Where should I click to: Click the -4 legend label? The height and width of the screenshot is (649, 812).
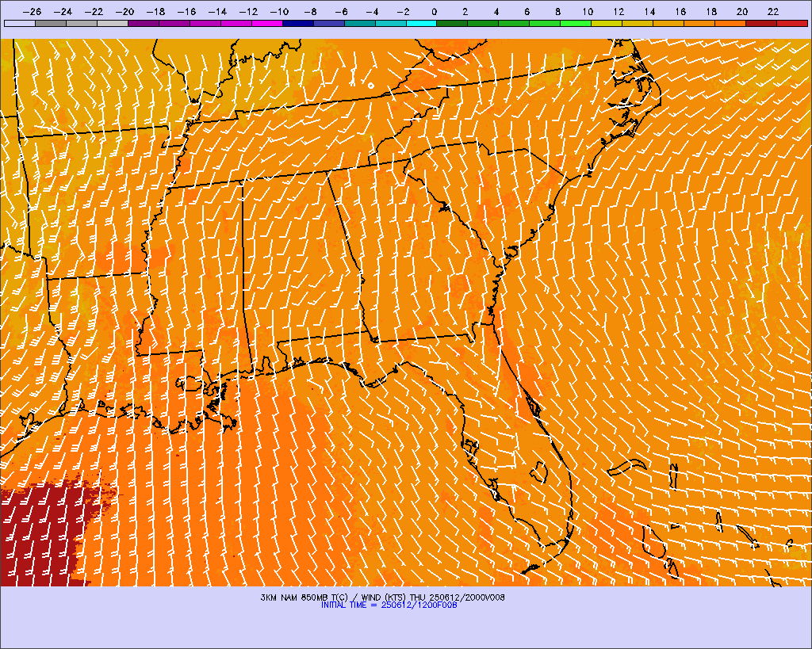tap(373, 12)
